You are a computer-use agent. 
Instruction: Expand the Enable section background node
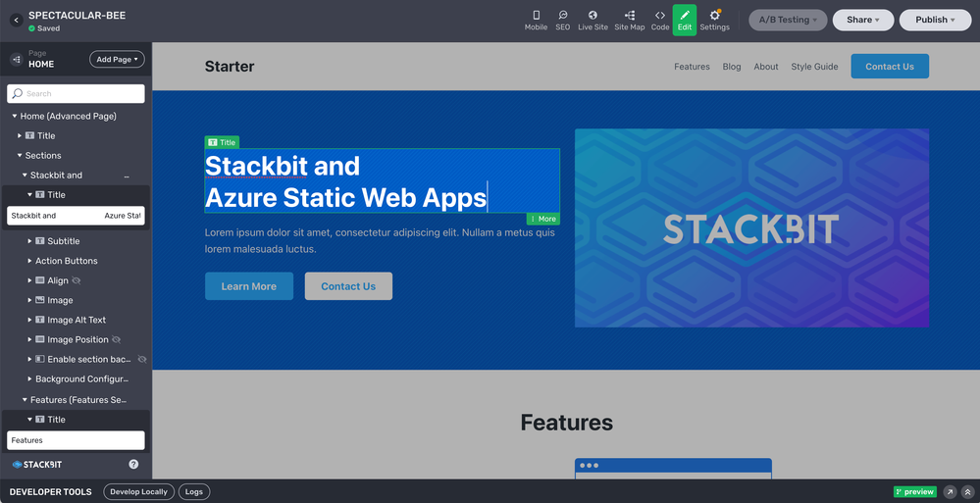(x=29, y=359)
